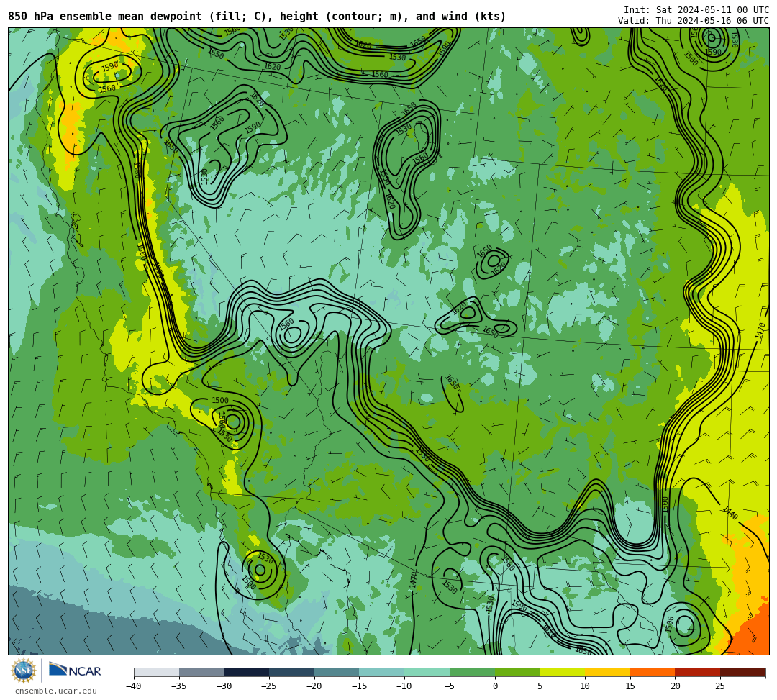Click the 15 colorbar tick label

tap(630, 686)
